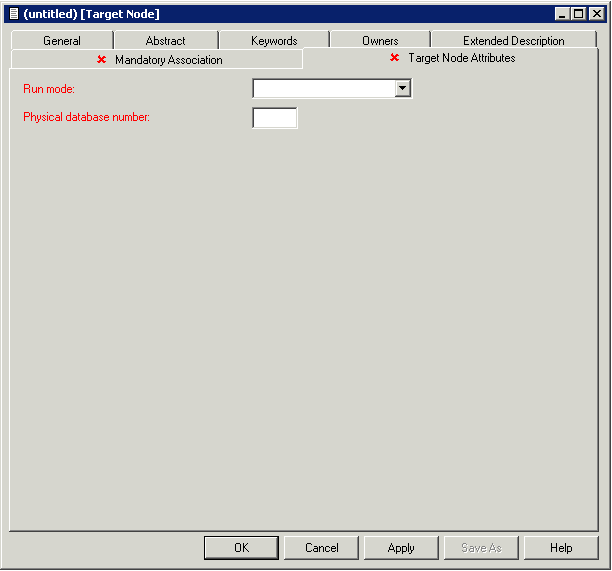Close the Target Node dialog window

click(596, 13)
